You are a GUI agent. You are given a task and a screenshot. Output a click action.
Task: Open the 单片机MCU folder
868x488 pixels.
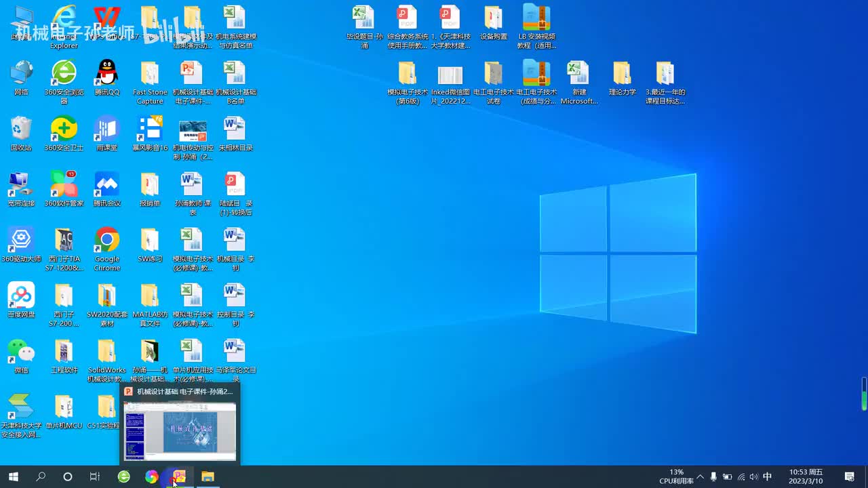pos(64,411)
